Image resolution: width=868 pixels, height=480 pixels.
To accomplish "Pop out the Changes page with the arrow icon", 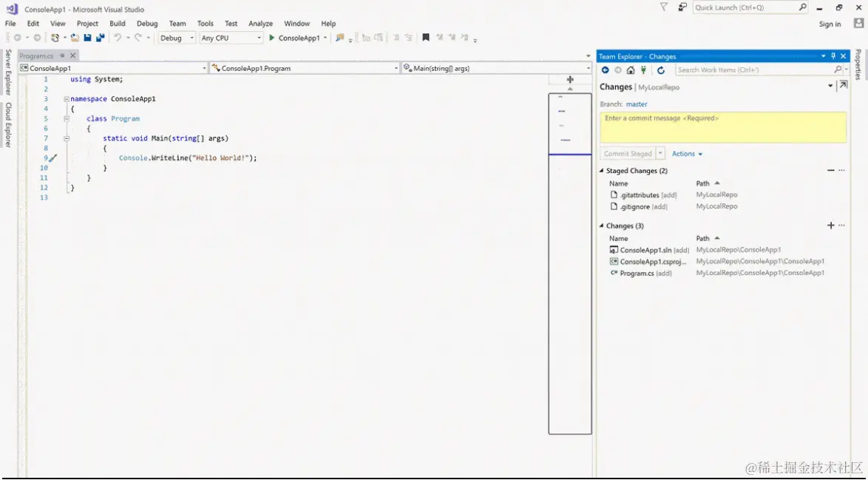I will (x=843, y=85).
